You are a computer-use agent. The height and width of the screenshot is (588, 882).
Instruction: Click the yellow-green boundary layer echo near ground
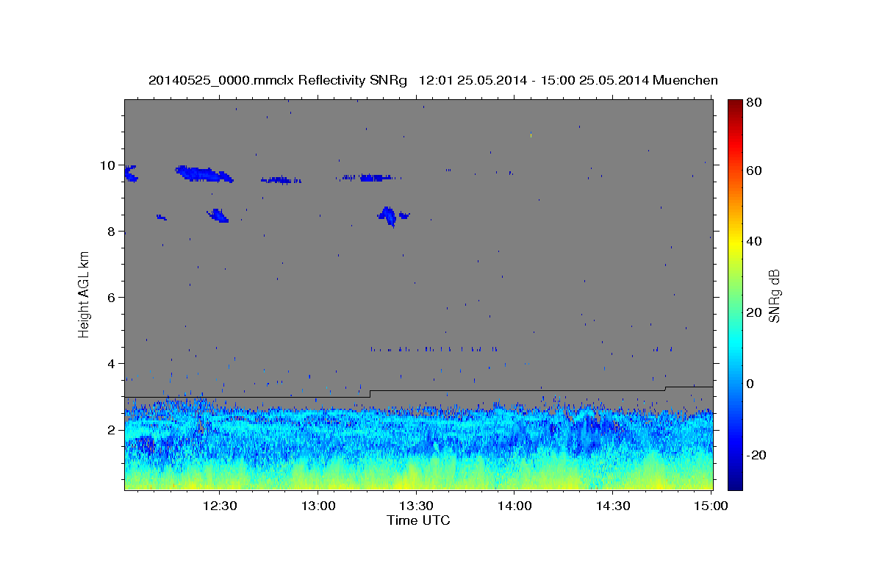(418, 476)
